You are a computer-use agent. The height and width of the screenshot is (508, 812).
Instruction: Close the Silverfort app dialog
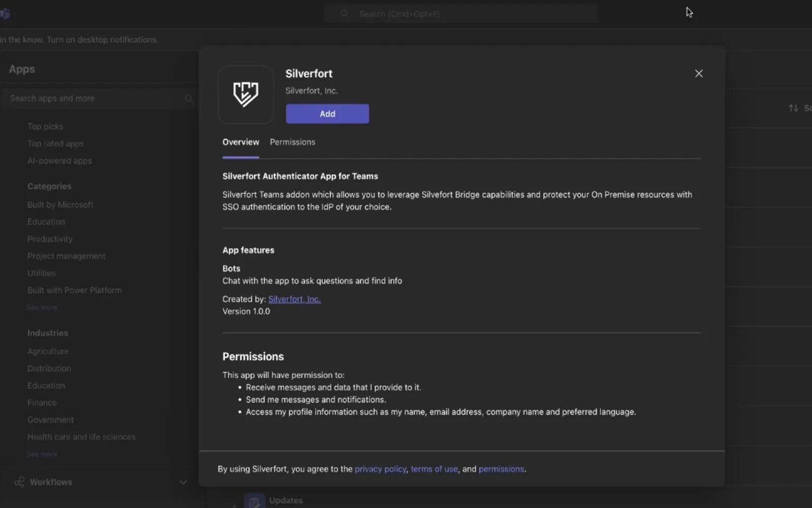tap(699, 74)
